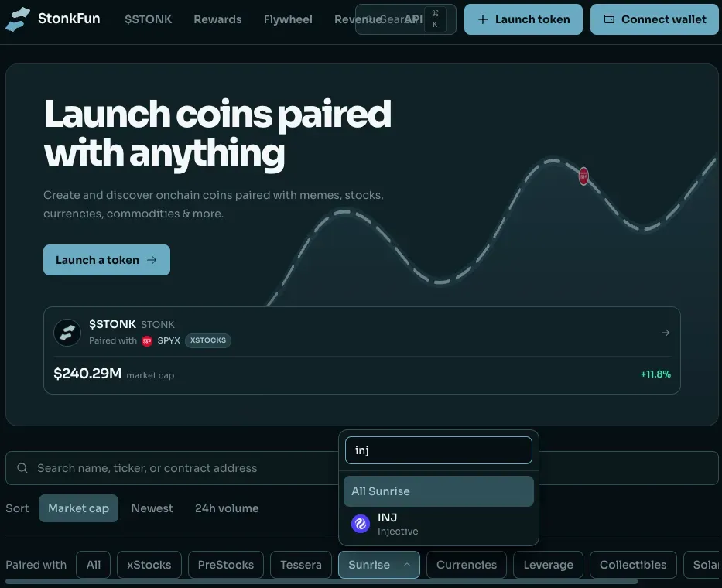Click the $STONK token avatar icon
The image size is (722, 588).
(x=67, y=333)
